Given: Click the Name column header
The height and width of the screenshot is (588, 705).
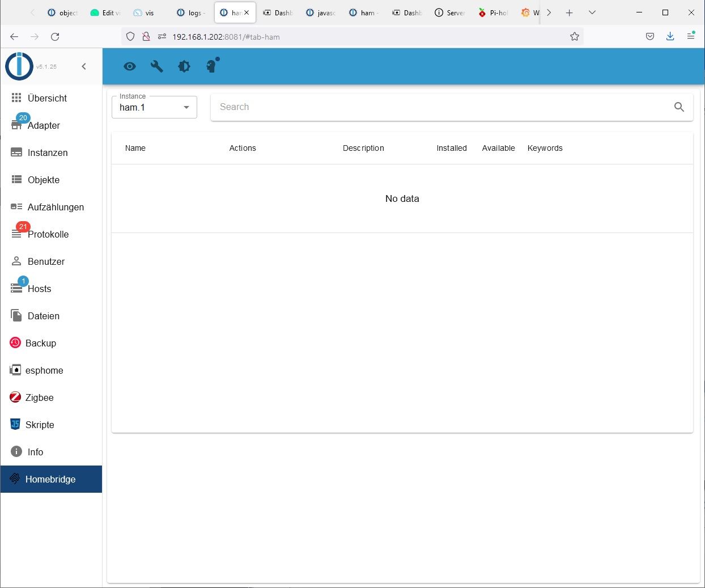Looking at the screenshot, I should [135, 148].
